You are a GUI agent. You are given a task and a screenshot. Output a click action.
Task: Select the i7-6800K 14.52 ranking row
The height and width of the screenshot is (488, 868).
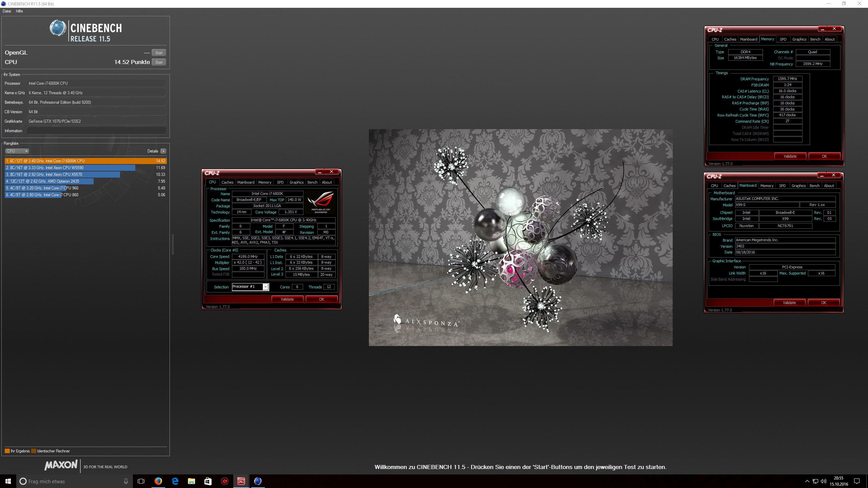85,161
